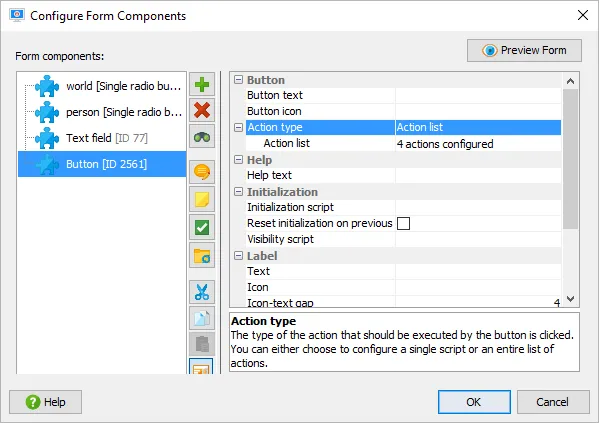Image resolution: width=599 pixels, height=423 pixels.
Task: Click the puzzle icon of Button ID 2561
Action: 47,164
